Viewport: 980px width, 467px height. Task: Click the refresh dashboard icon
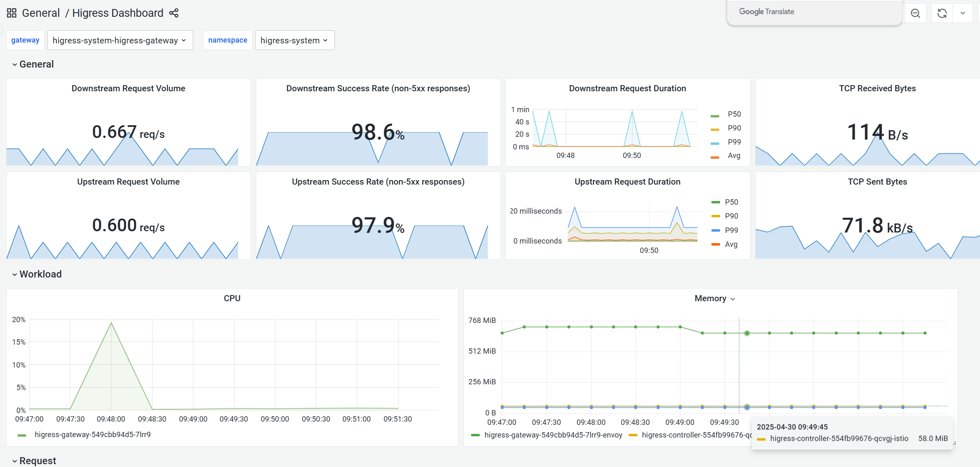942,14
